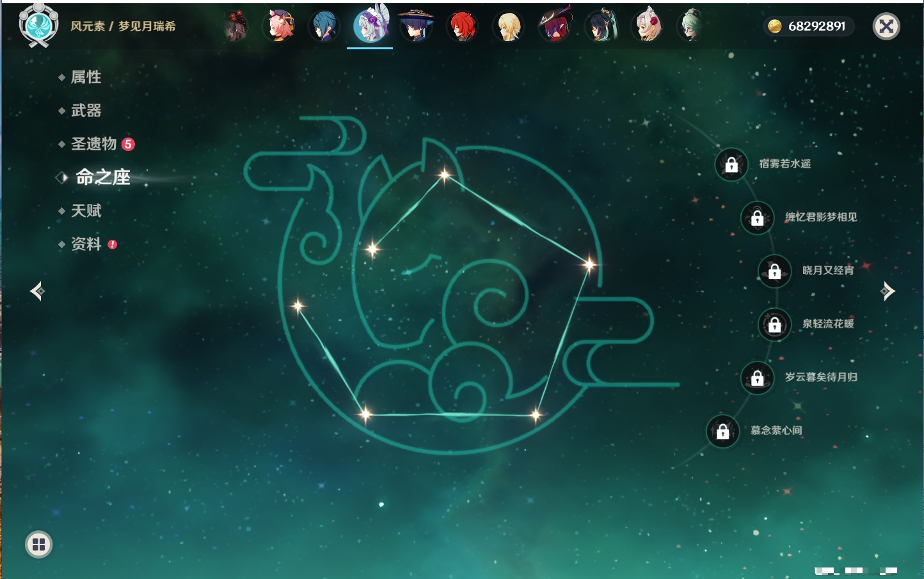The width and height of the screenshot is (924, 579).
Task: Choose the avatar wearing a feathered tricorn hat
Action: [x=555, y=26]
